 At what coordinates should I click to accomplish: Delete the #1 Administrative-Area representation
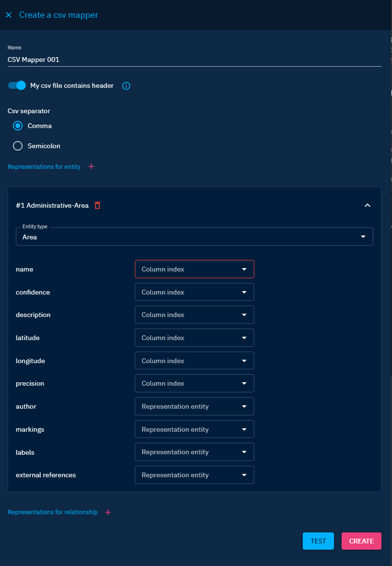97,205
